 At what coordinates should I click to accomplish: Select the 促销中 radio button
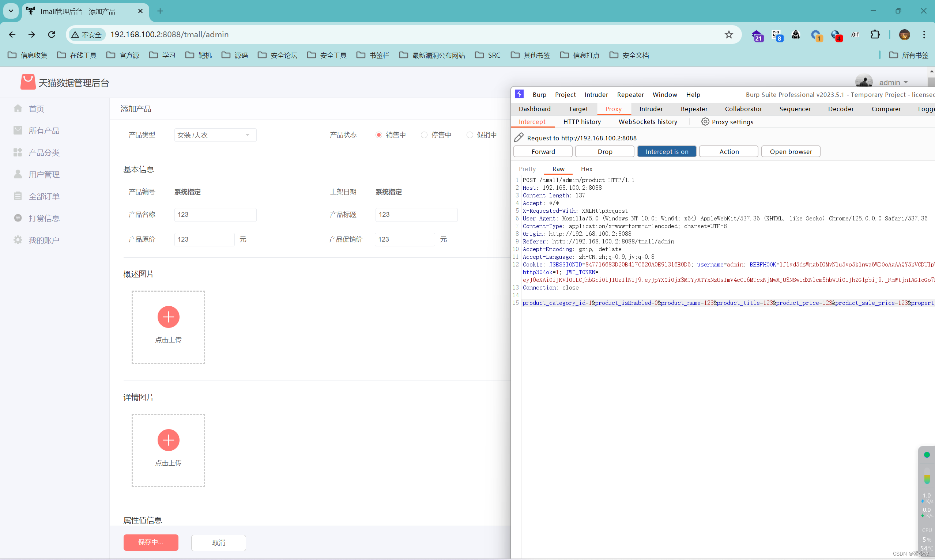tap(470, 135)
